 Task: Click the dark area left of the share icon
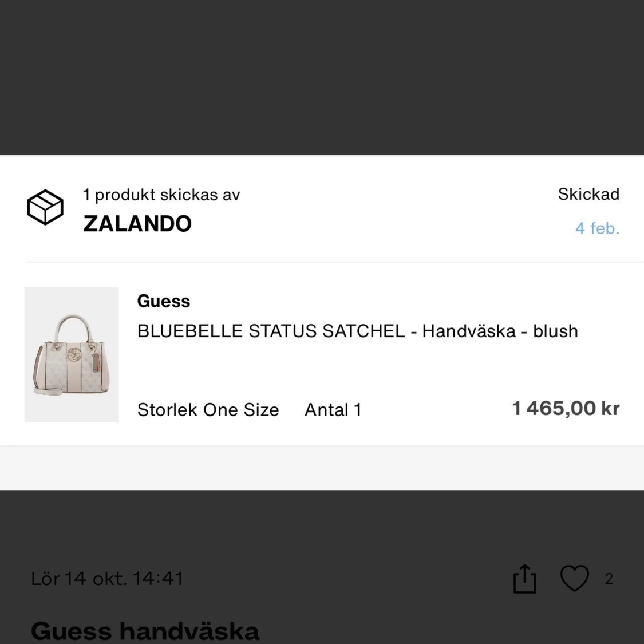pos(343,579)
